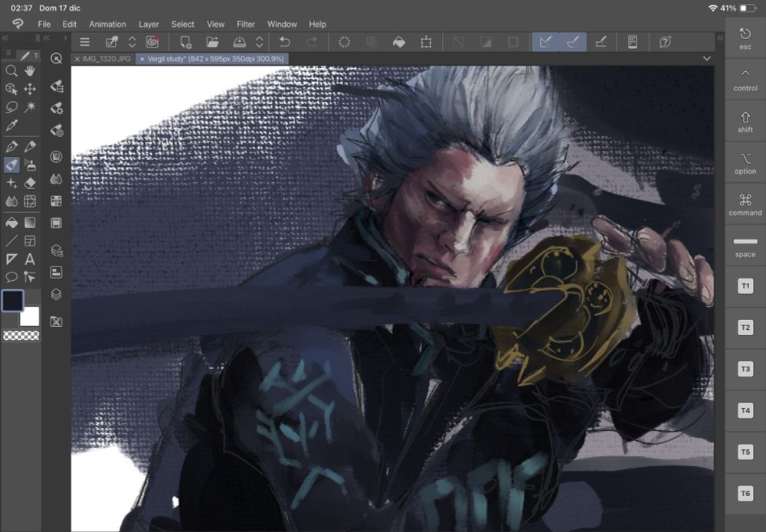Open the smartphone connection icon

pyautogui.click(x=633, y=42)
